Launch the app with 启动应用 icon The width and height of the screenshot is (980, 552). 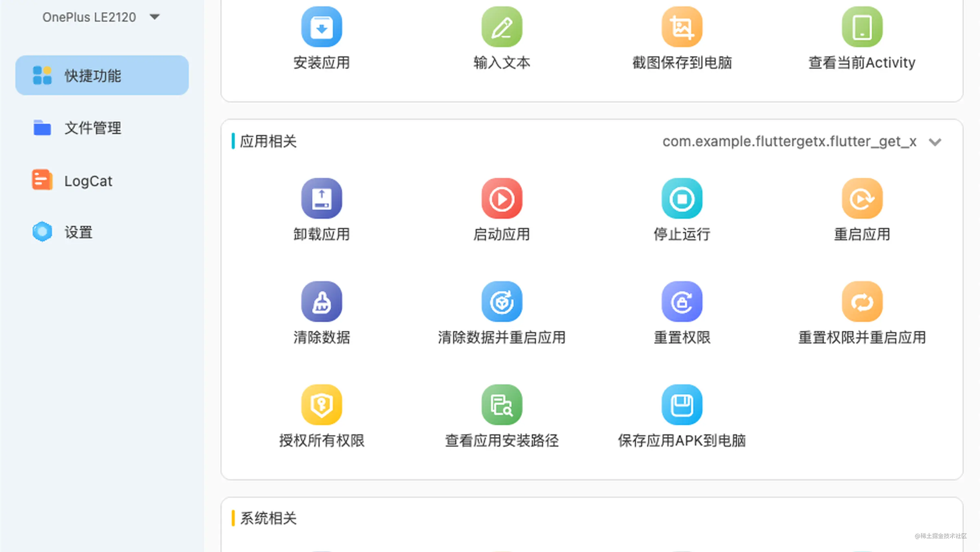[501, 198]
